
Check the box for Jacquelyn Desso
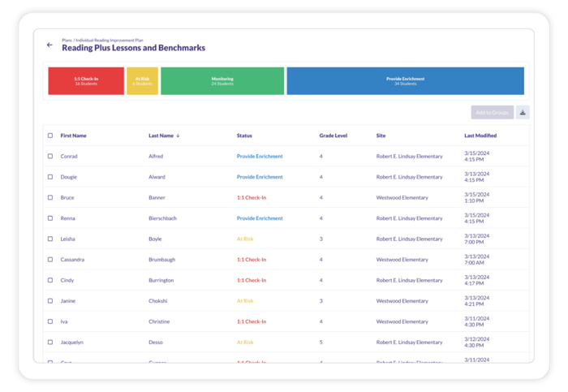tap(50, 342)
